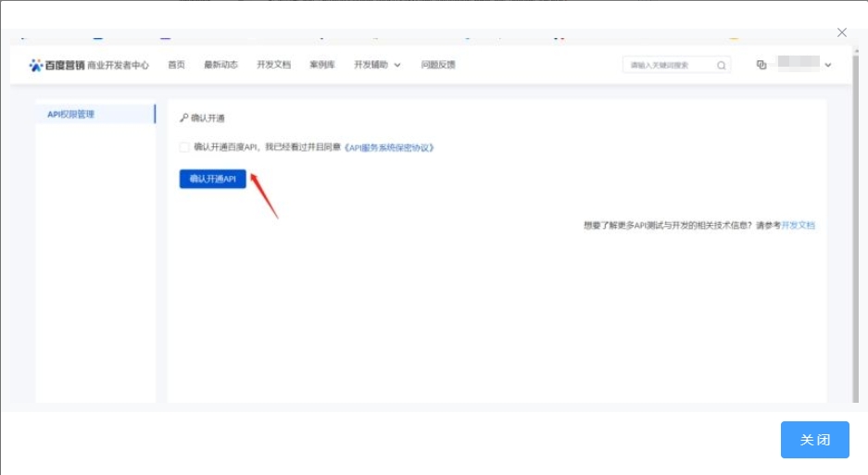This screenshot has width=868, height=475.
Task: Open the account dropdown chevron
Action: click(827, 65)
